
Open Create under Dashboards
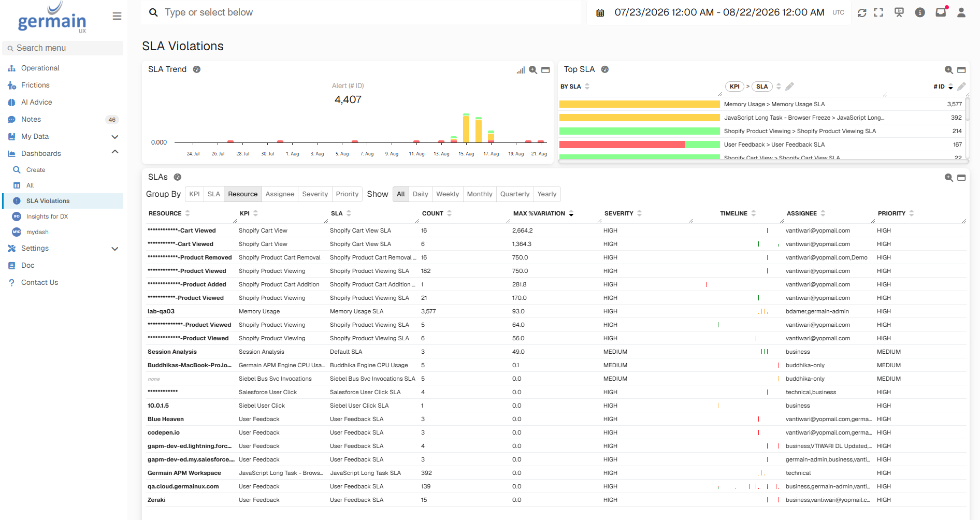tap(36, 170)
